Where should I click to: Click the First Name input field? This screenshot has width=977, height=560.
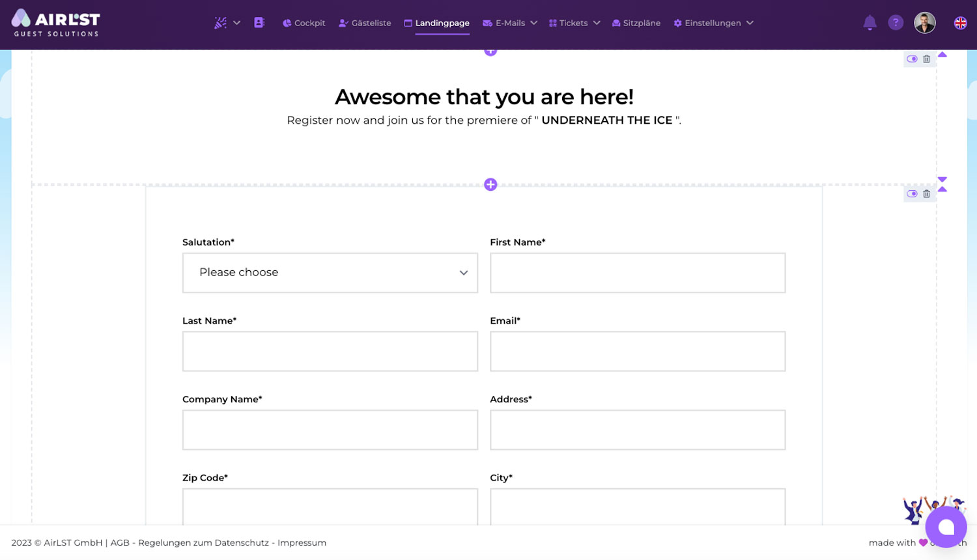[x=638, y=273]
